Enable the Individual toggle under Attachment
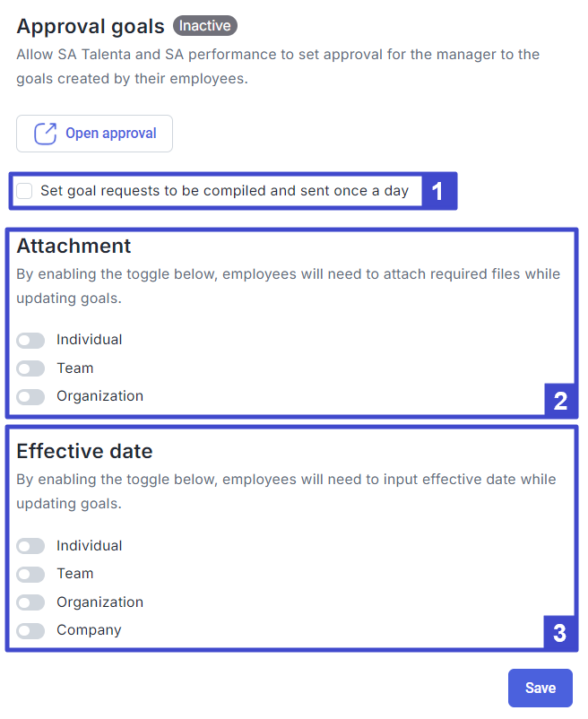Viewport: 588px width, 719px height. click(x=30, y=341)
